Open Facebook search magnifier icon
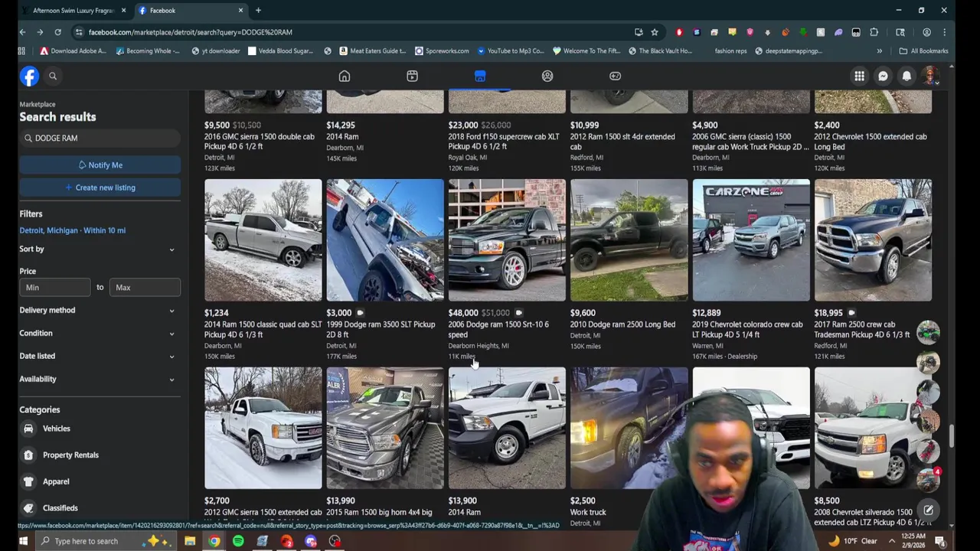The width and height of the screenshot is (980, 551). [x=53, y=76]
